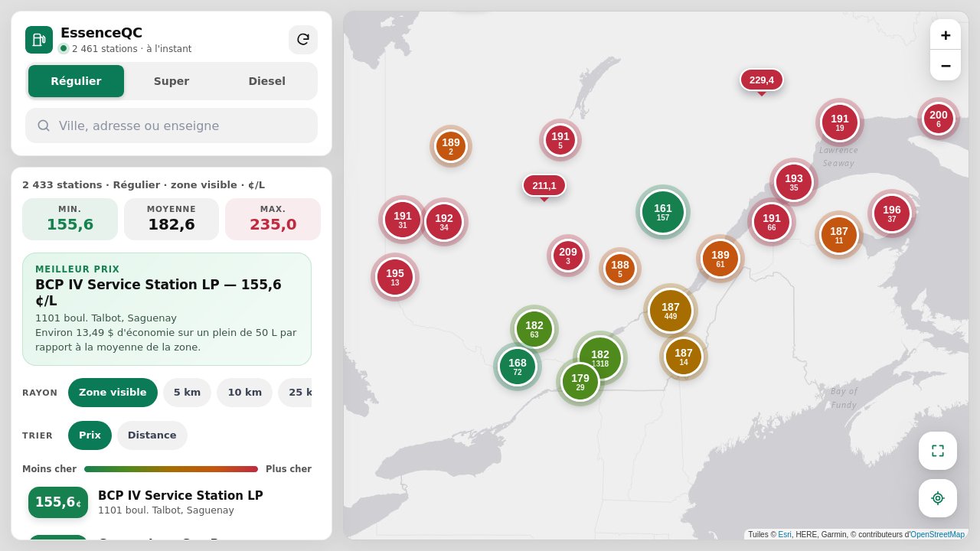Expand the 191 cluster with 19 stations

(840, 122)
